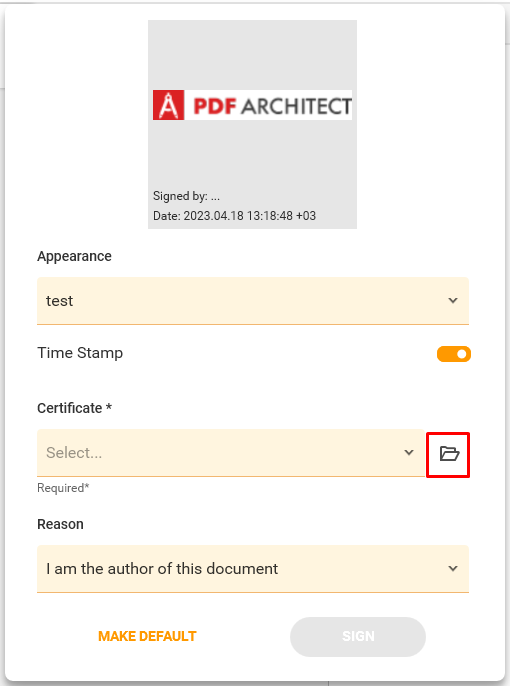The image size is (510, 686).
Task: Click the Date line in signature preview
Action: click(234, 216)
